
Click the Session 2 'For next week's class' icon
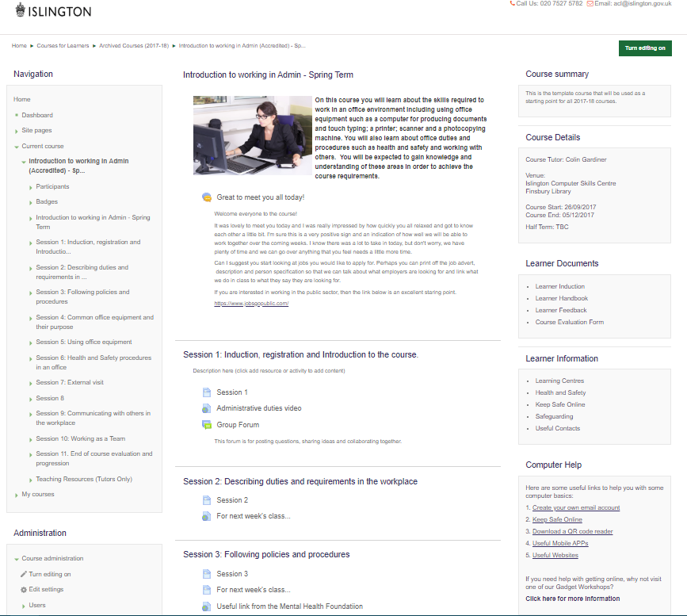pos(206,516)
